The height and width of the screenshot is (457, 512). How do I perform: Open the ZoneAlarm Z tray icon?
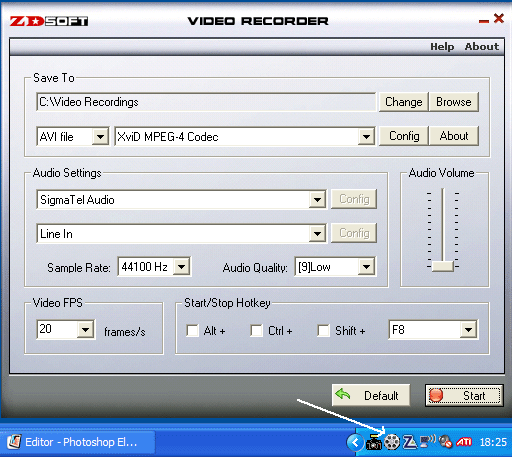click(x=410, y=442)
